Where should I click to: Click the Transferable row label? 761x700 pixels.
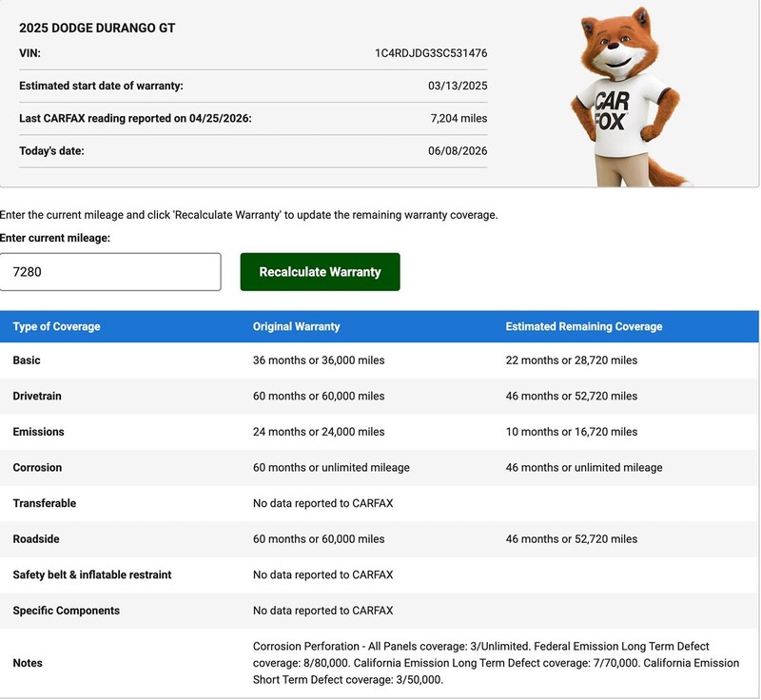tap(45, 503)
